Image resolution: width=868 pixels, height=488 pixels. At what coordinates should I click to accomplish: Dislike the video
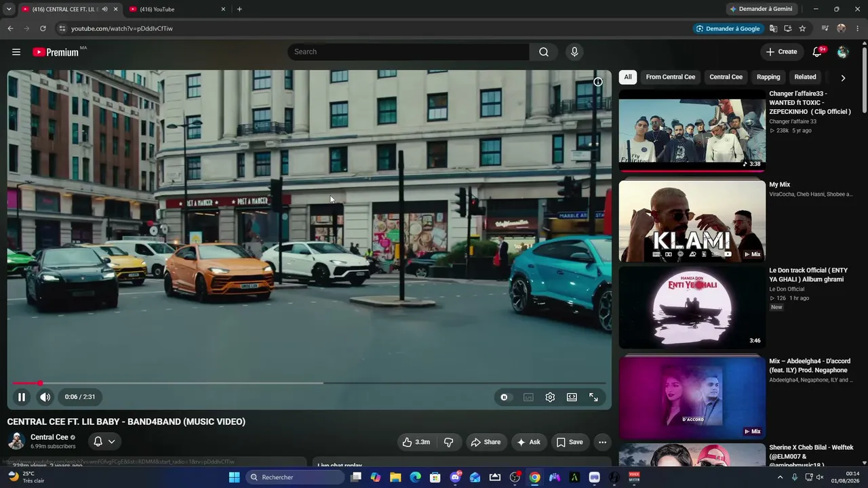click(x=448, y=442)
